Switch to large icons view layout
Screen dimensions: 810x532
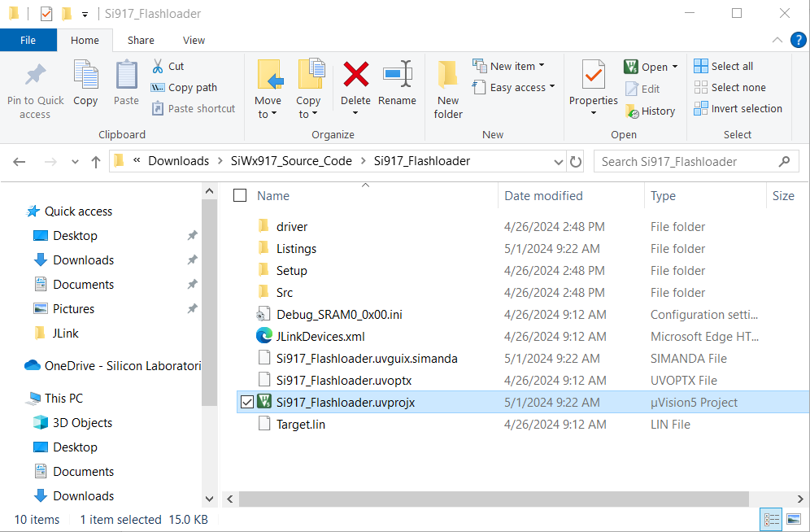[x=794, y=520]
